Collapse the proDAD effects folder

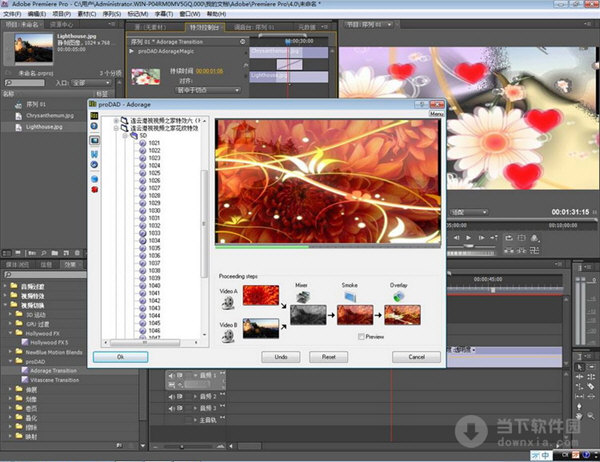click(x=11, y=361)
